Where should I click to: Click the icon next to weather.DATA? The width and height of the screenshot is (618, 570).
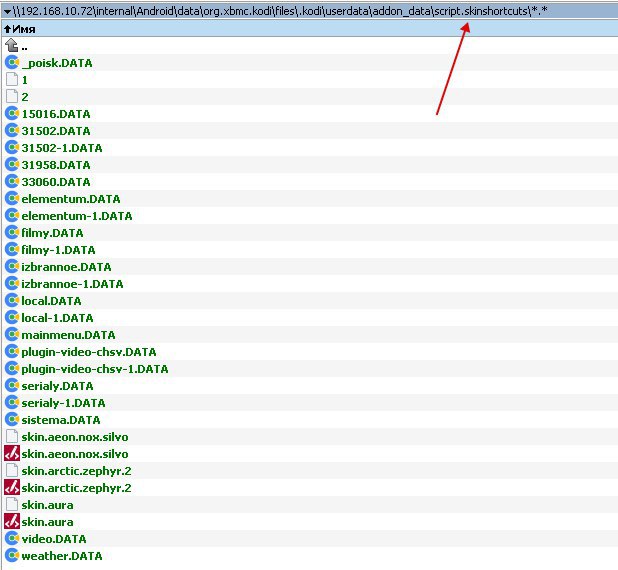pyautogui.click(x=12, y=555)
